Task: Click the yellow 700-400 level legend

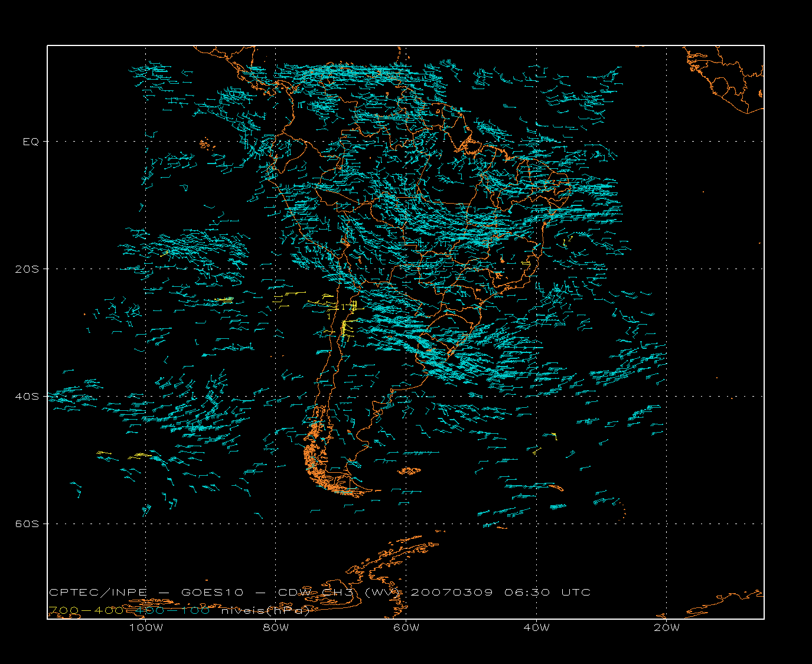Action: click(86, 611)
